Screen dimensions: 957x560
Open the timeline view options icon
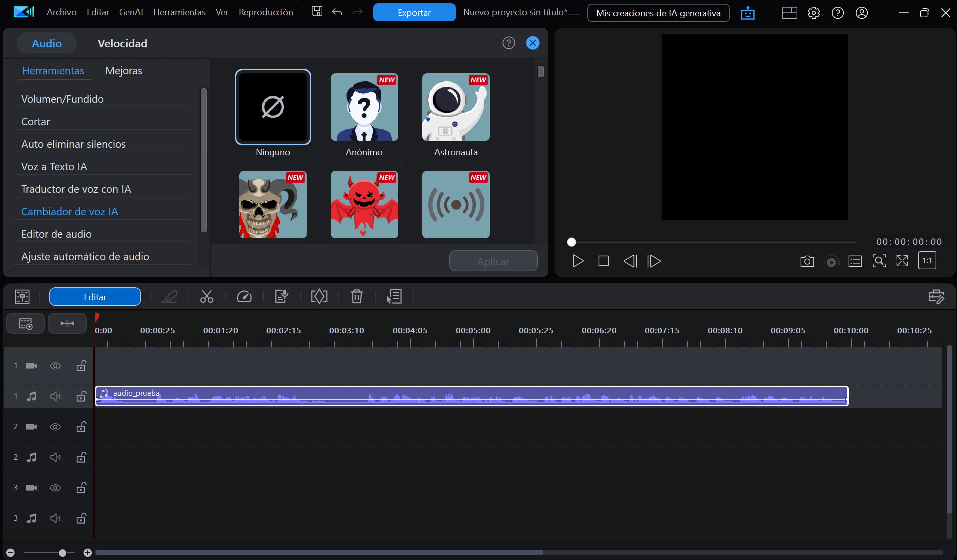(x=22, y=297)
